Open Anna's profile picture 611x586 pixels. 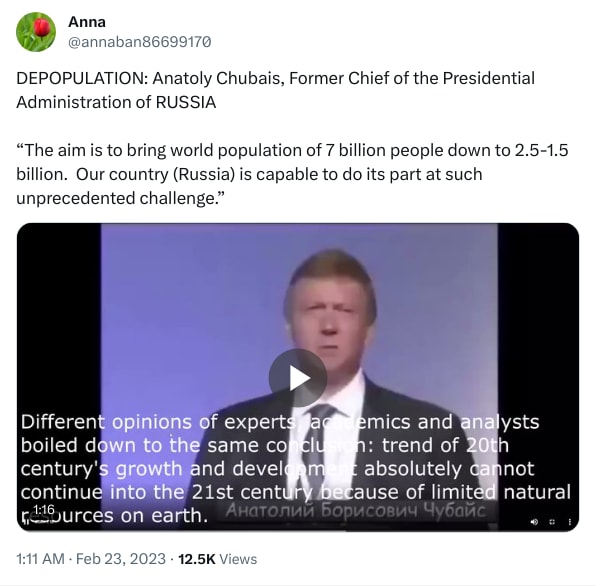pos(36,32)
